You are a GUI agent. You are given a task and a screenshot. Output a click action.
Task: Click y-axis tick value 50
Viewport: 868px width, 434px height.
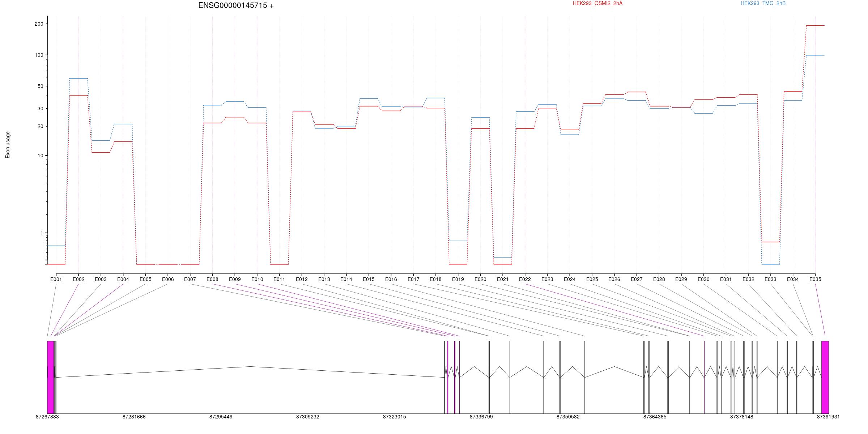(40, 86)
